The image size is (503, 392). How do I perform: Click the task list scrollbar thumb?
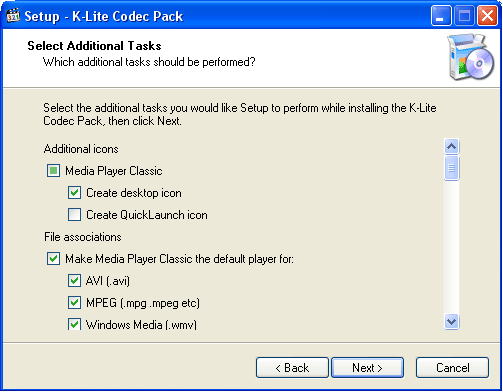click(452, 168)
